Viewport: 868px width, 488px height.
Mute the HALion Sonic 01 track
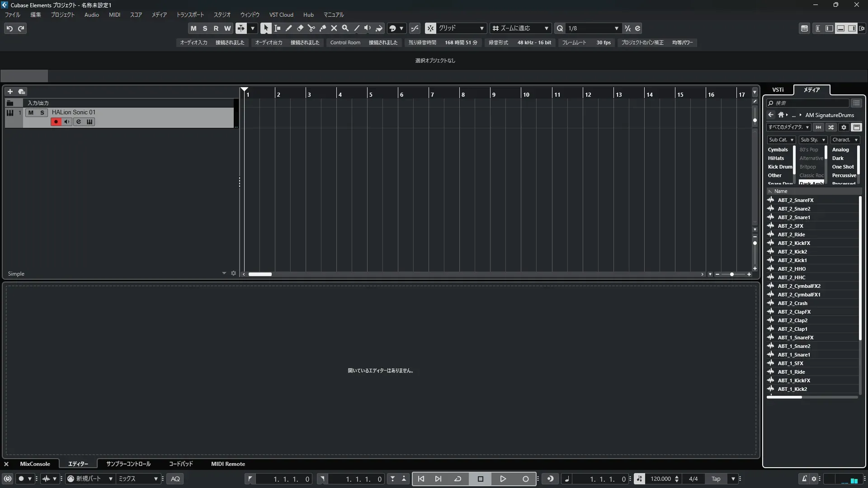(31, 113)
